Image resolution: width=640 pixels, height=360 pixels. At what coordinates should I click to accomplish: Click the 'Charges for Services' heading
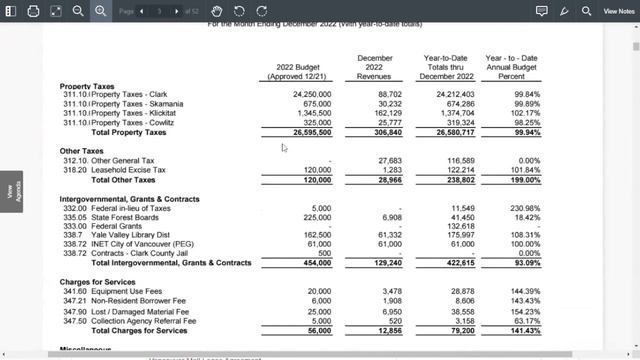click(x=97, y=282)
